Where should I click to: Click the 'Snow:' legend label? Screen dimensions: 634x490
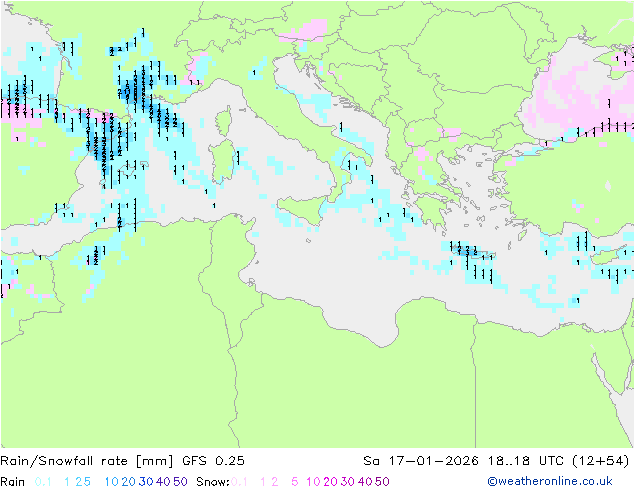point(213,482)
